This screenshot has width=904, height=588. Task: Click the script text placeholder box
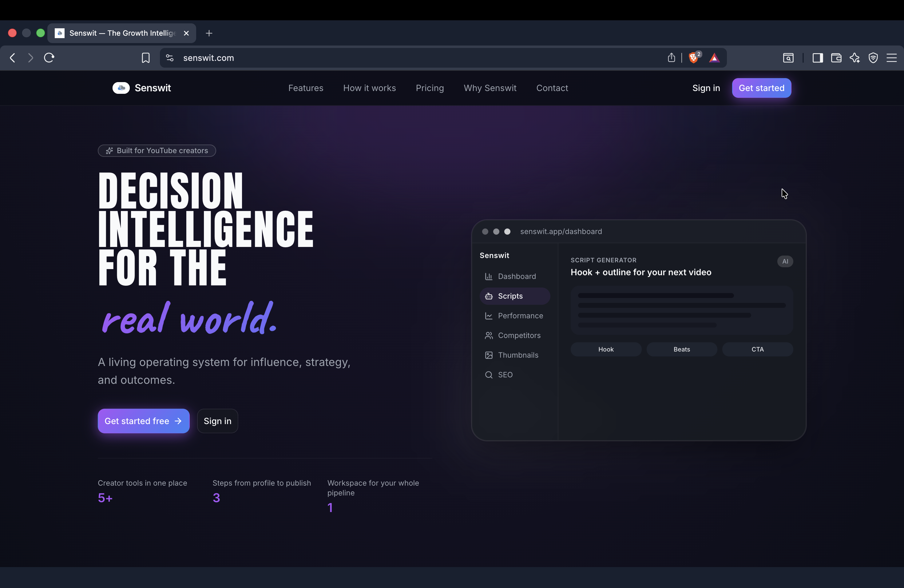pyautogui.click(x=682, y=310)
